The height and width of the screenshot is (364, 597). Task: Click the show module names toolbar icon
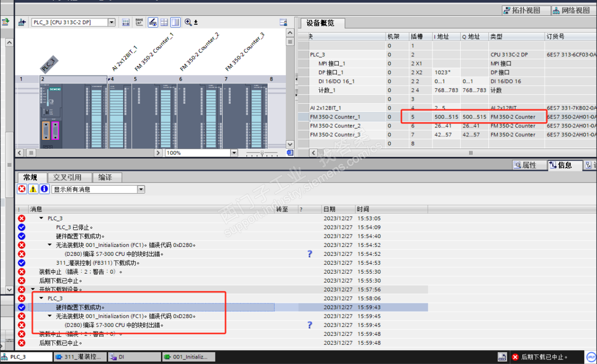tap(139, 22)
